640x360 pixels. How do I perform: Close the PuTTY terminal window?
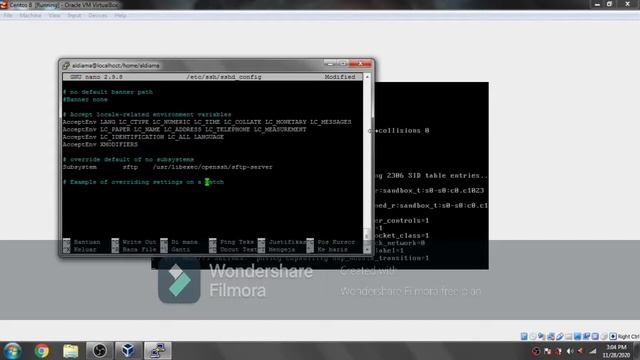coord(360,64)
